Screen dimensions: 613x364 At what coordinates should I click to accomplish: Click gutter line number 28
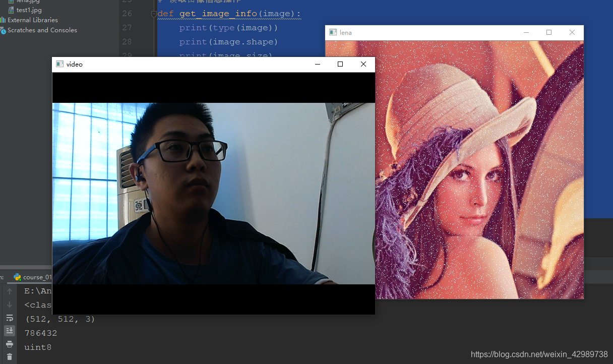coord(127,42)
